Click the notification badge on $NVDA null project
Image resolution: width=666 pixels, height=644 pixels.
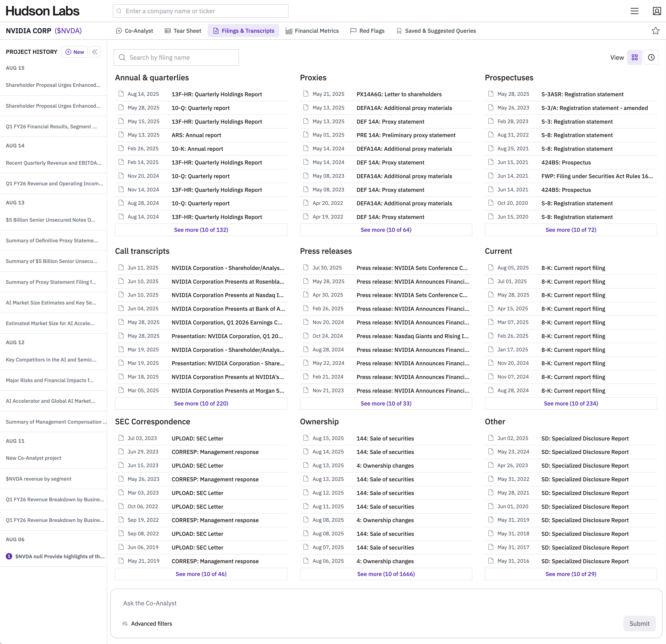[9, 556]
